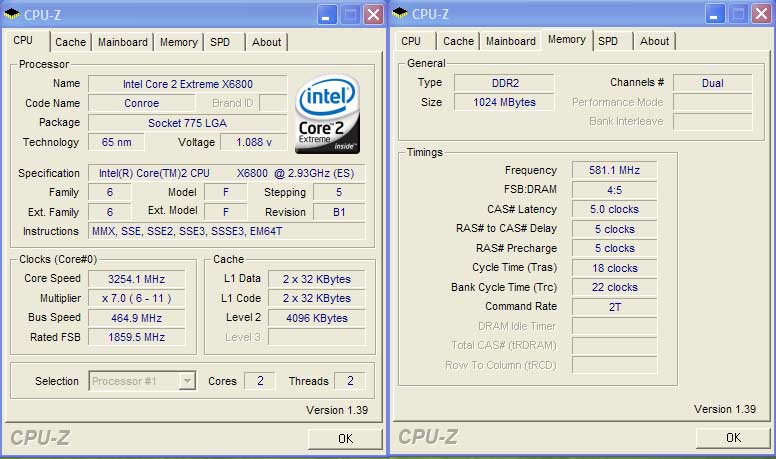Switch to Memory tab in left CPU-Z window
This screenshot has height=459, width=776.
tap(178, 42)
